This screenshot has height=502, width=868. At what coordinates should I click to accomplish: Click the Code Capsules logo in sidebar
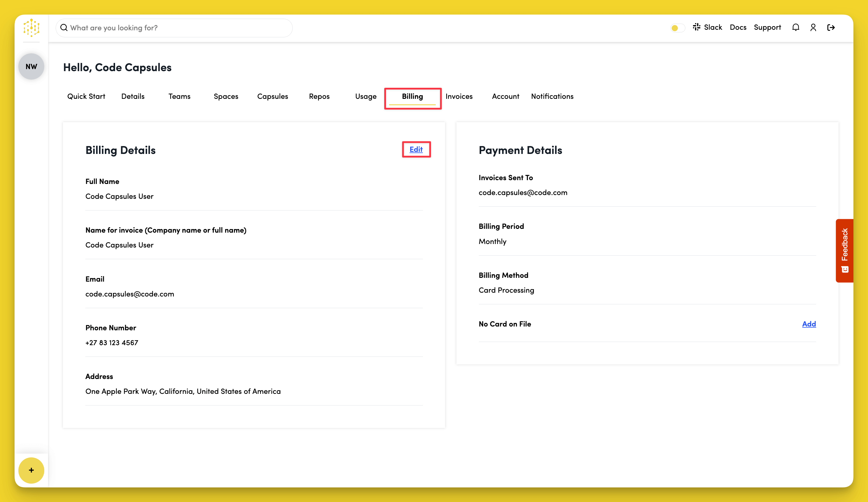(31, 28)
